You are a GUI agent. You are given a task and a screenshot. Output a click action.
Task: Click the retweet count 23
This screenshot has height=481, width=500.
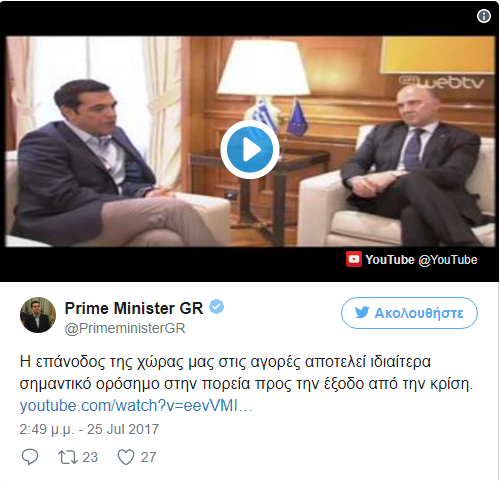coord(90,457)
